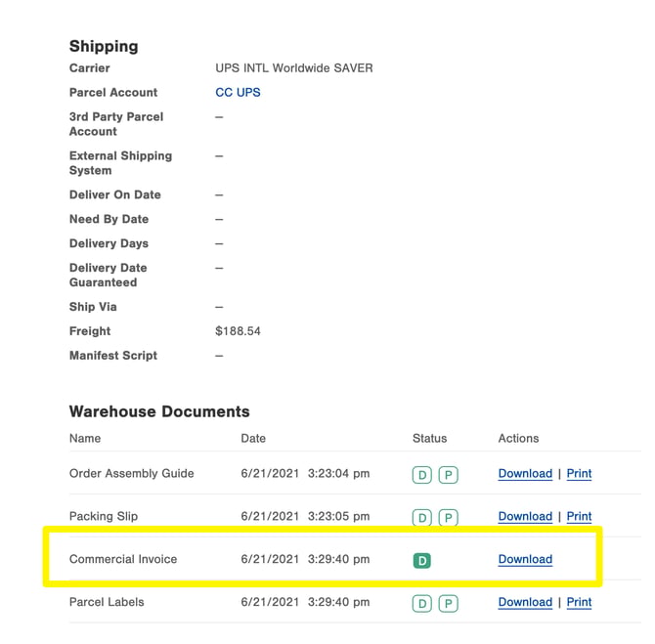Open the CC UPS parcel account link
Screen dimensions: 655x644
coord(238,92)
